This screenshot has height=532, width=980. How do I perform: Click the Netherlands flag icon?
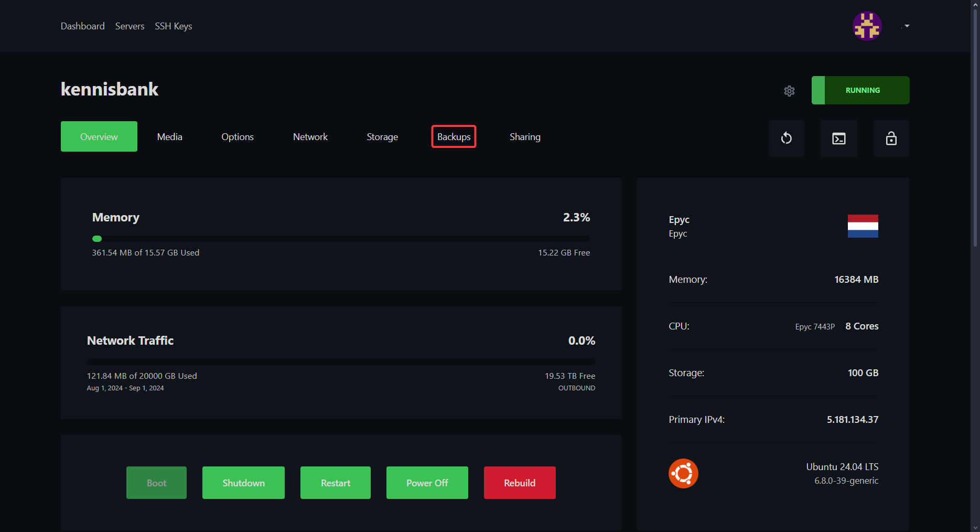coord(863,226)
